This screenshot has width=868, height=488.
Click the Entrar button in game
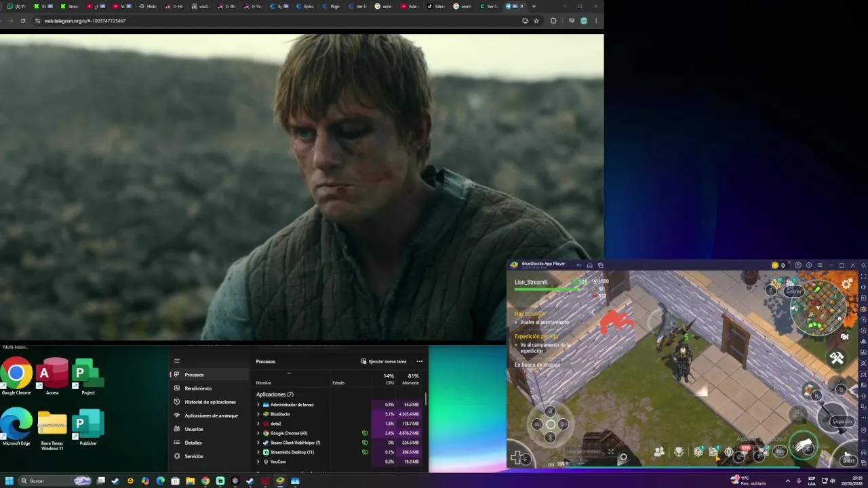793,291
